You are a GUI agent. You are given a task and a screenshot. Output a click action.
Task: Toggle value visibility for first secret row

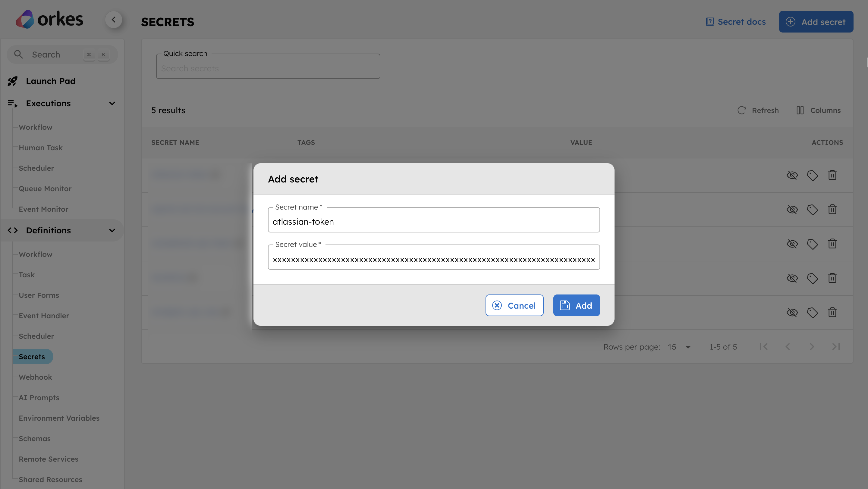pyautogui.click(x=792, y=175)
